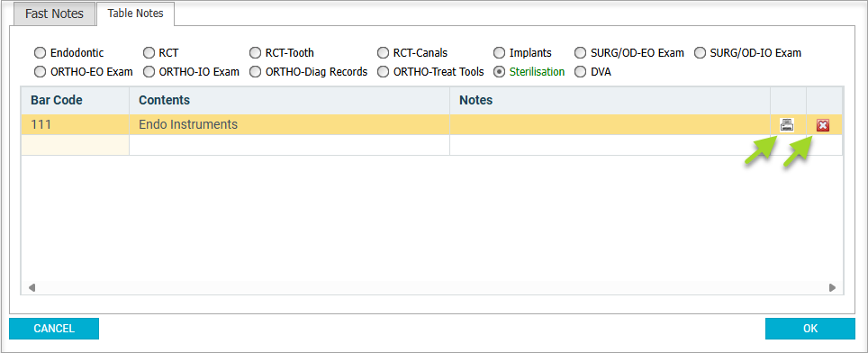The width and height of the screenshot is (868, 353).
Task: Click the Bar Code column header
Action: [76, 100]
